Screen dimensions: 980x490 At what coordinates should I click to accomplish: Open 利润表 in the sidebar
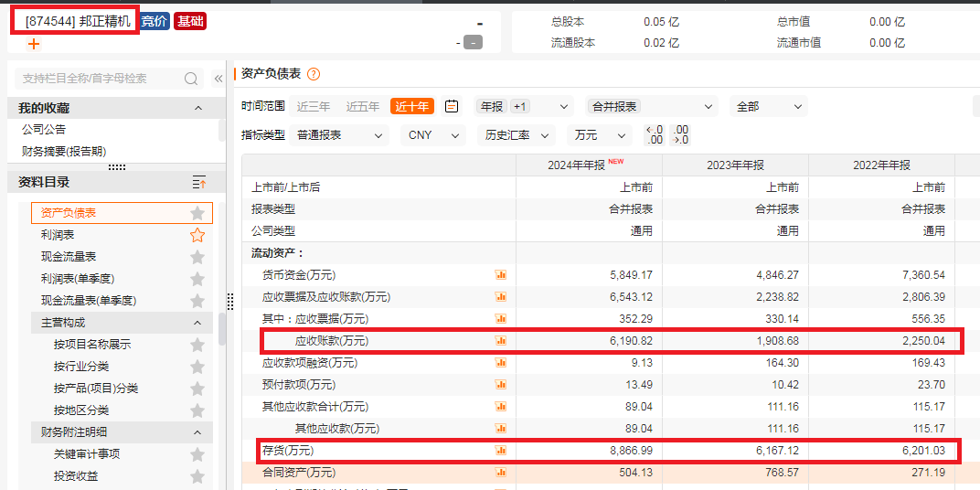click(x=58, y=235)
